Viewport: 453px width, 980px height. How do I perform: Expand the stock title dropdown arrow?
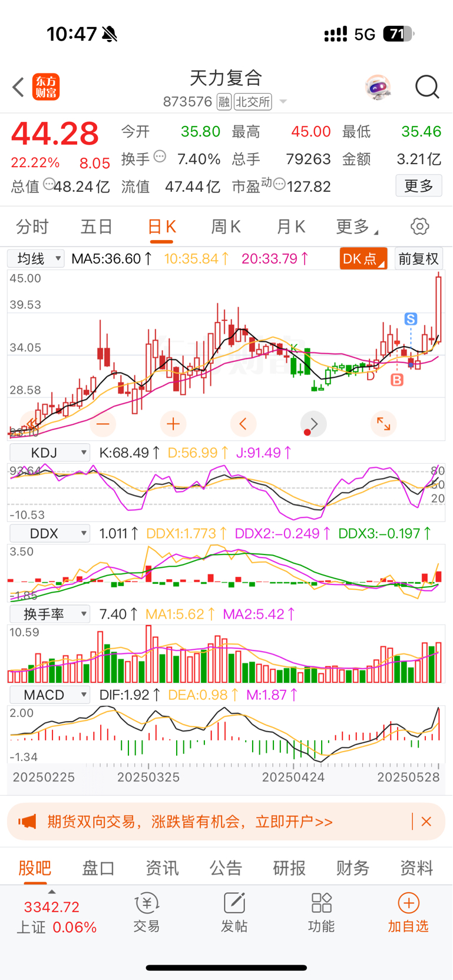point(283,102)
